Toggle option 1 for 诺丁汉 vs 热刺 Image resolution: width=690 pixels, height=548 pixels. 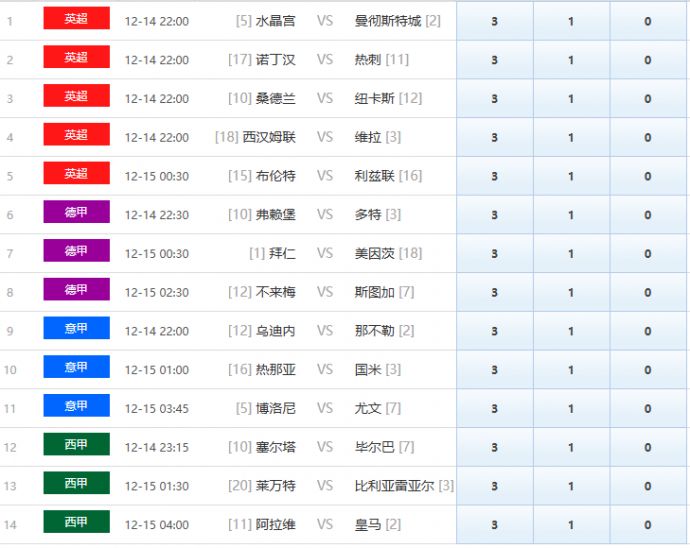click(x=571, y=60)
